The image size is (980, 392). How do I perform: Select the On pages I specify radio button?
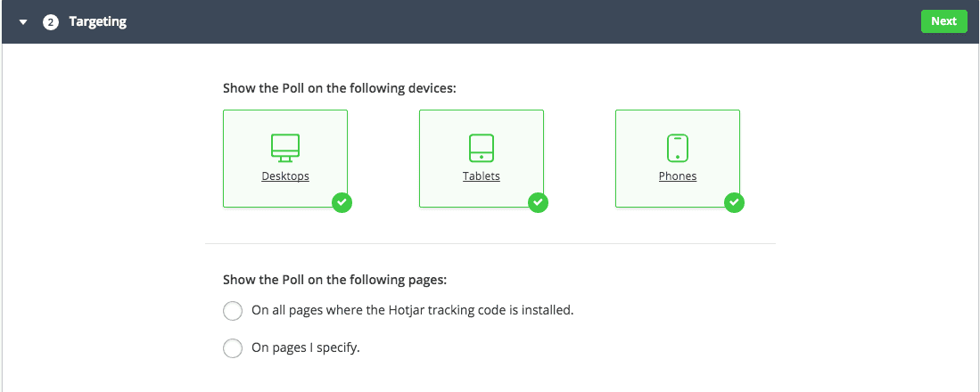click(233, 348)
